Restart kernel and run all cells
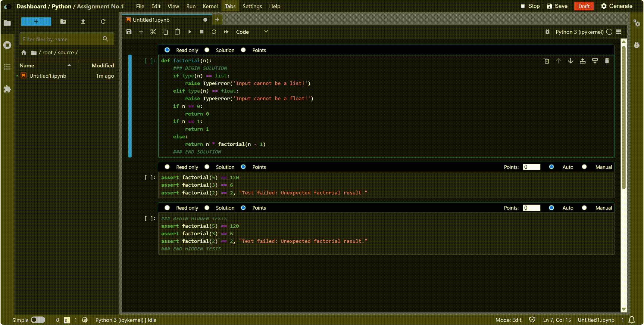 (x=226, y=32)
